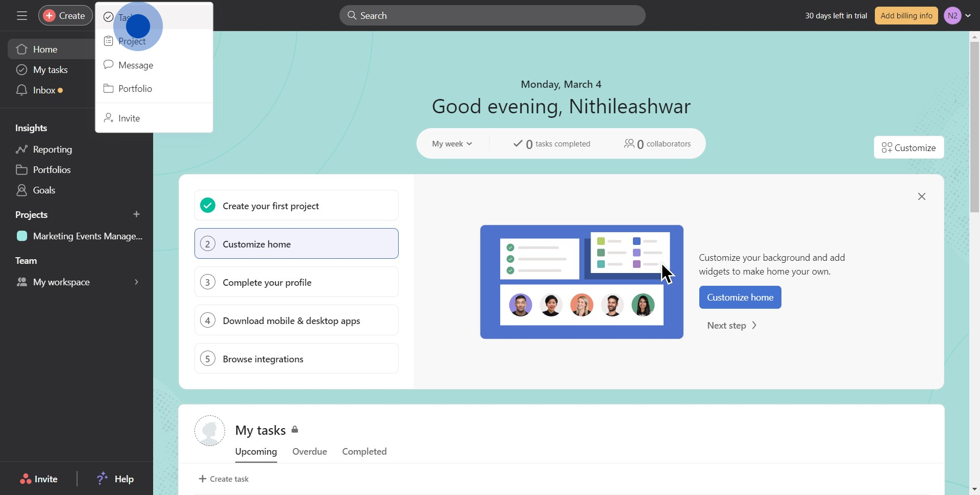The image size is (980, 495).
Task: Open Reporting in the sidebar
Action: pyautogui.click(x=52, y=150)
